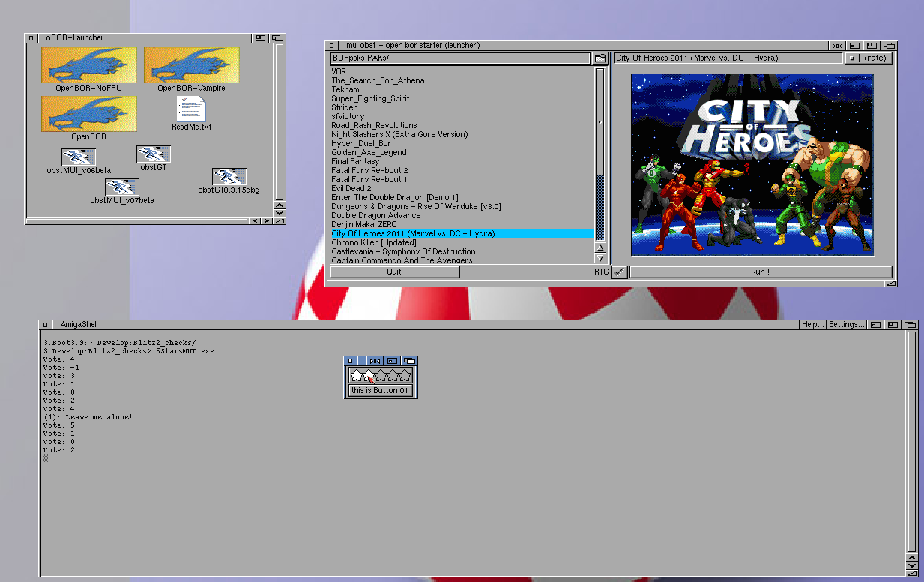Open the AmigaShell Help... menu
Viewport: 924px width, 582px height.
coord(812,325)
